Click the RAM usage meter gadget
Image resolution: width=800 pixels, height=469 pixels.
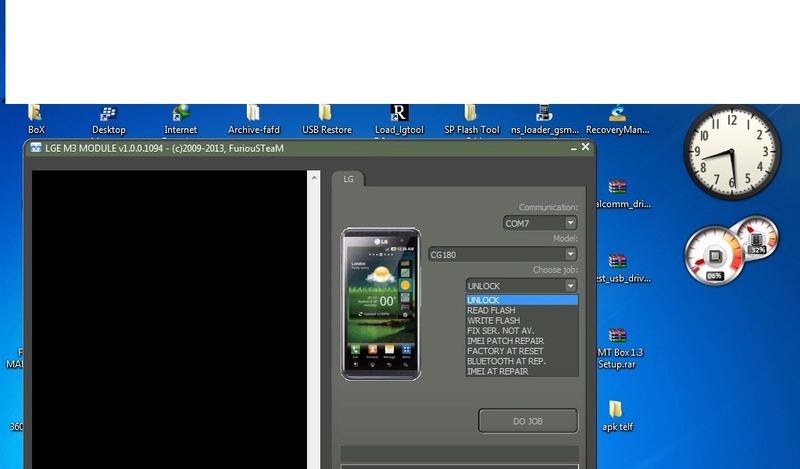point(757,237)
